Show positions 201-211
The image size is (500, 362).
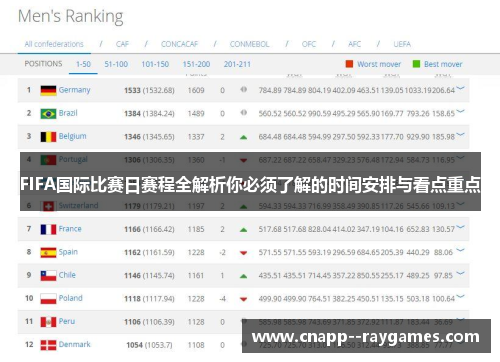[x=237, y=64]
